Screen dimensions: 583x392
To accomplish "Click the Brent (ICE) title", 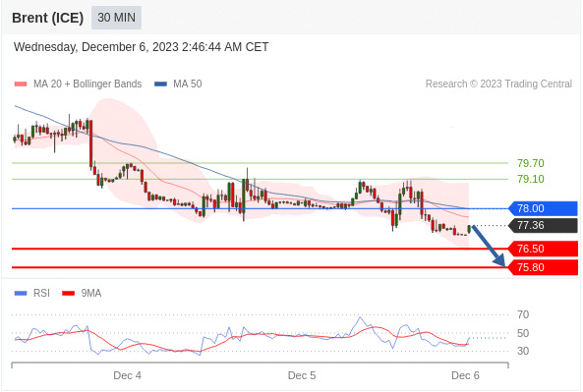I will (x=47, y=18).
